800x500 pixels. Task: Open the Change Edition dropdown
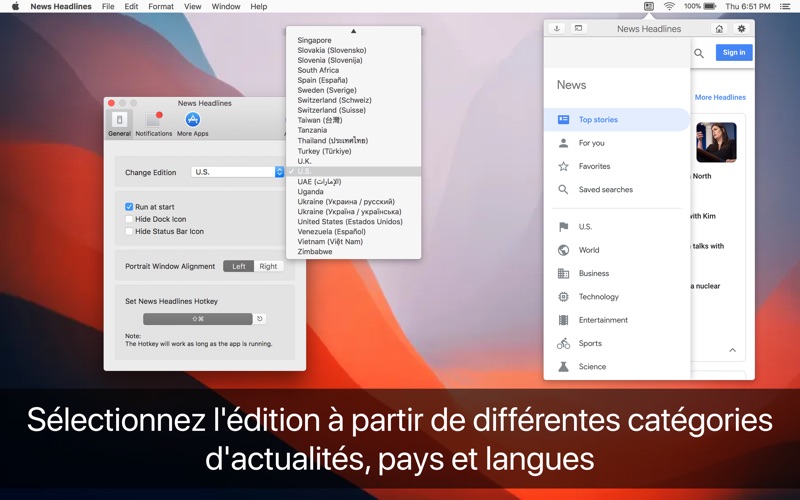pyautogui.click(x=237, y=172)
